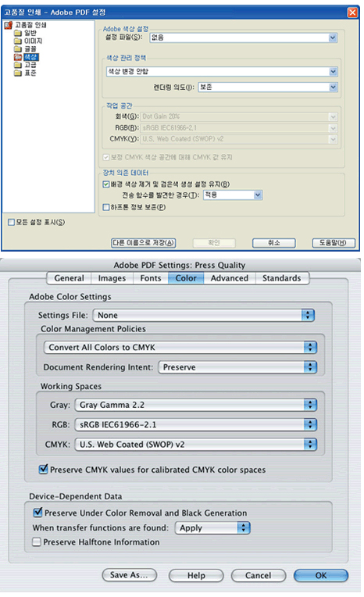Click the 취소 button in Korean dialog
The height and width of the screenshot is (597, 364).
click(x=273, y=243)
